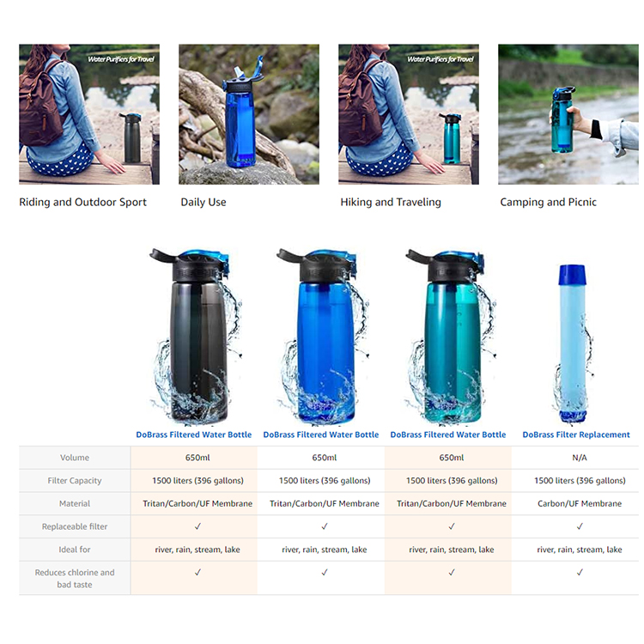The height and width of the screenshot is (644, 644).
Task: Click the Volume row header
Action: coord(75,458)
